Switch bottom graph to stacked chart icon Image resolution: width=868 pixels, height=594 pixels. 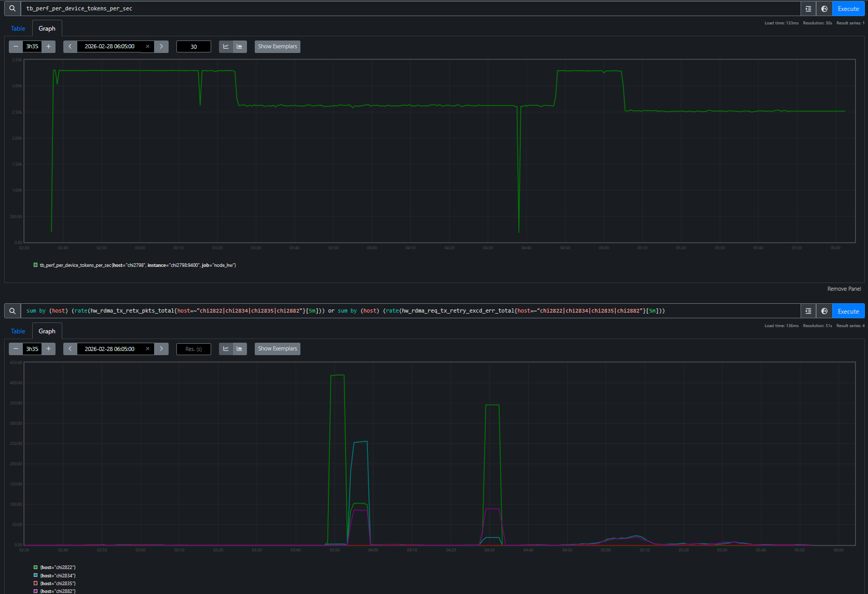pos(239,348)
